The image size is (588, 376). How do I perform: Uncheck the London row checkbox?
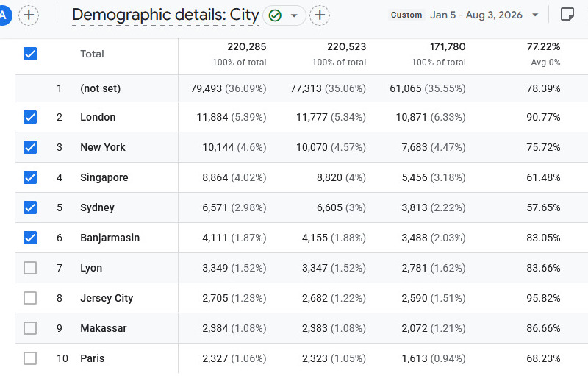[30, 117]
